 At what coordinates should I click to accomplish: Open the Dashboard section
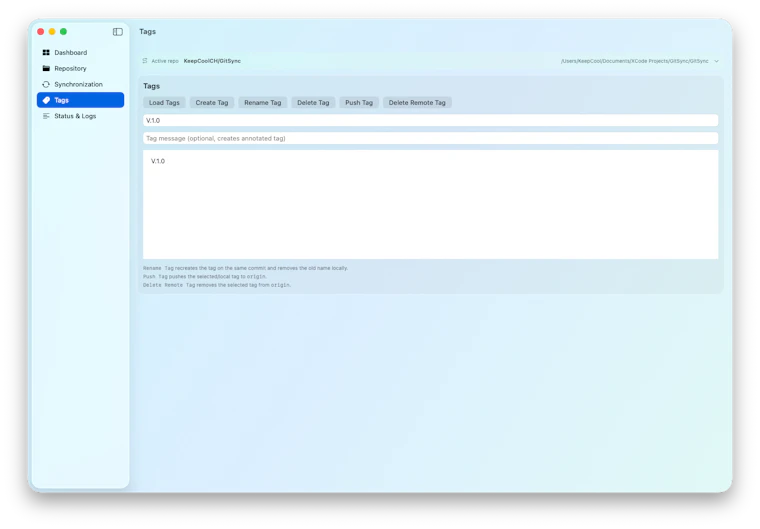coord(80,52)
